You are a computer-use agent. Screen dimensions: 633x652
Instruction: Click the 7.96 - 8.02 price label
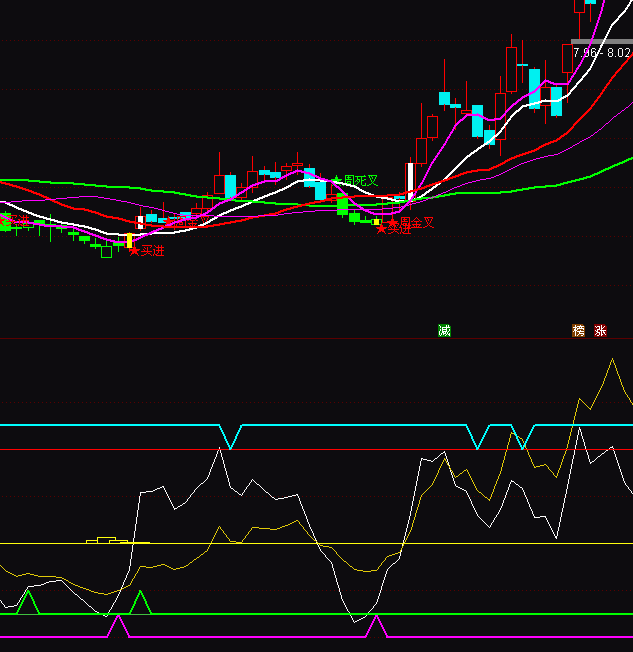pyautogui.click(x=601, y=52)
